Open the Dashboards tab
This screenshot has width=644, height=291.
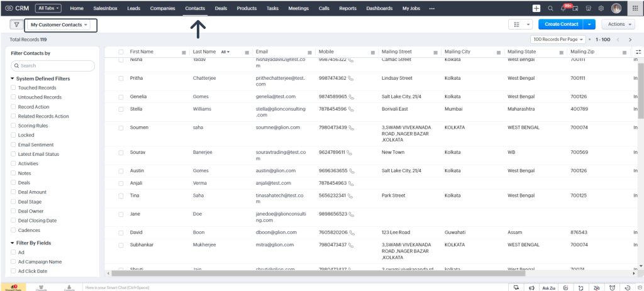[379, 8]
